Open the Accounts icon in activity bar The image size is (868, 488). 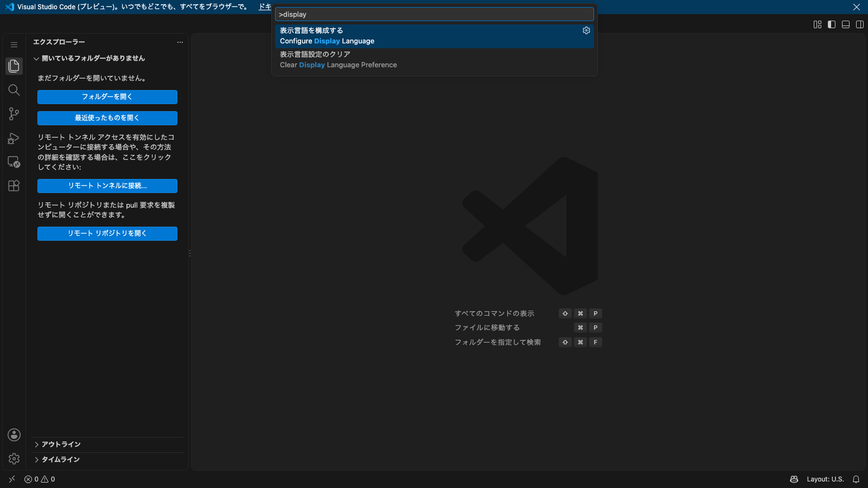(14, 435)
